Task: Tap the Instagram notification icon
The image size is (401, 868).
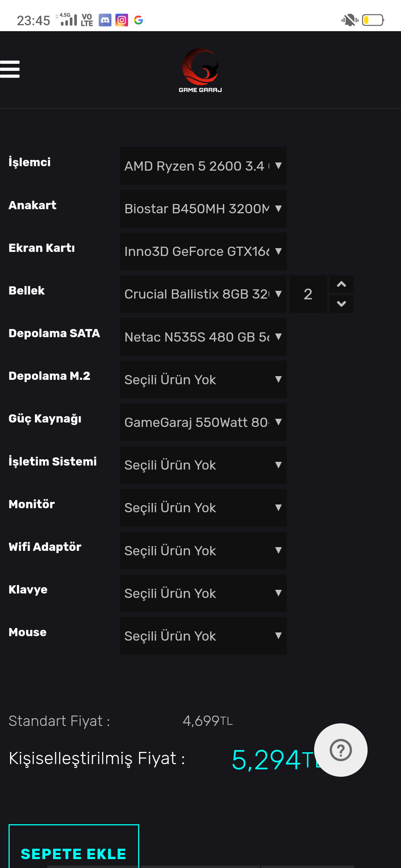Action: (122, 20)
